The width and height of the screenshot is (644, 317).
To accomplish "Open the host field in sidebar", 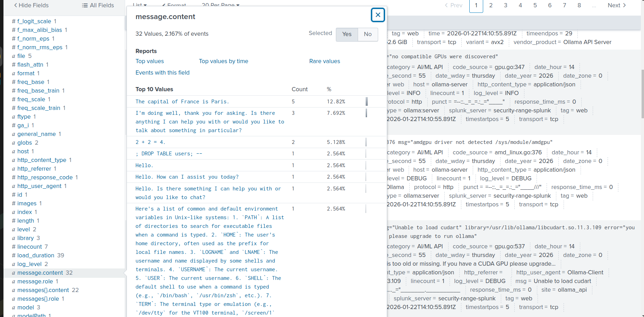I will click(x=23, y=151).
